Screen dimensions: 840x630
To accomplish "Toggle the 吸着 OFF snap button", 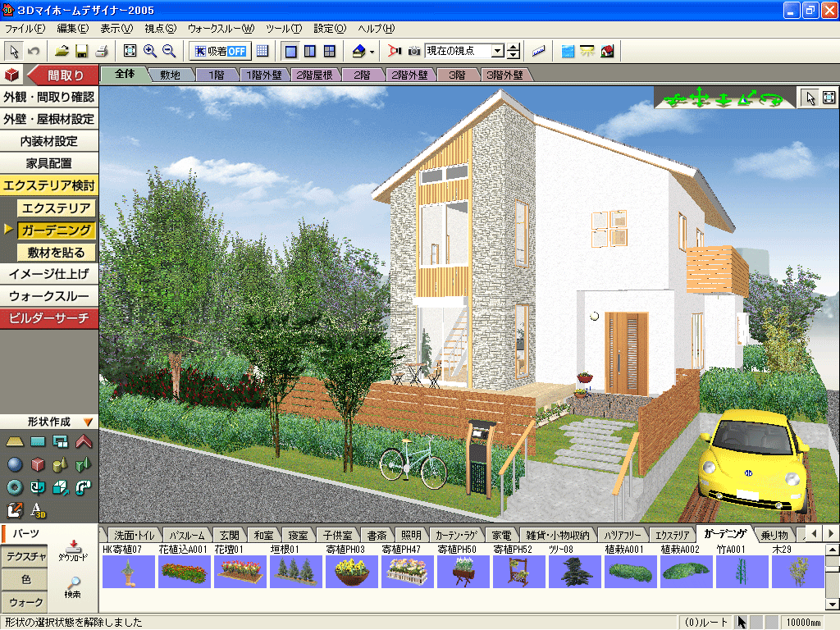I will tap(221, 51).
